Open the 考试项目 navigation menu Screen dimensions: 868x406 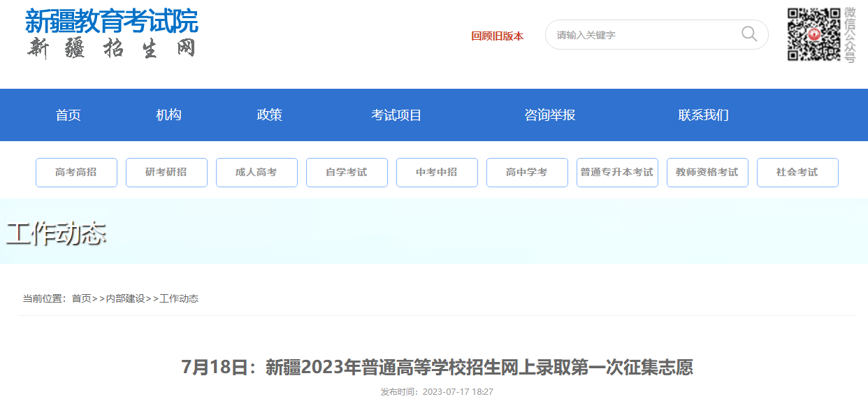[x=396, y=115]
